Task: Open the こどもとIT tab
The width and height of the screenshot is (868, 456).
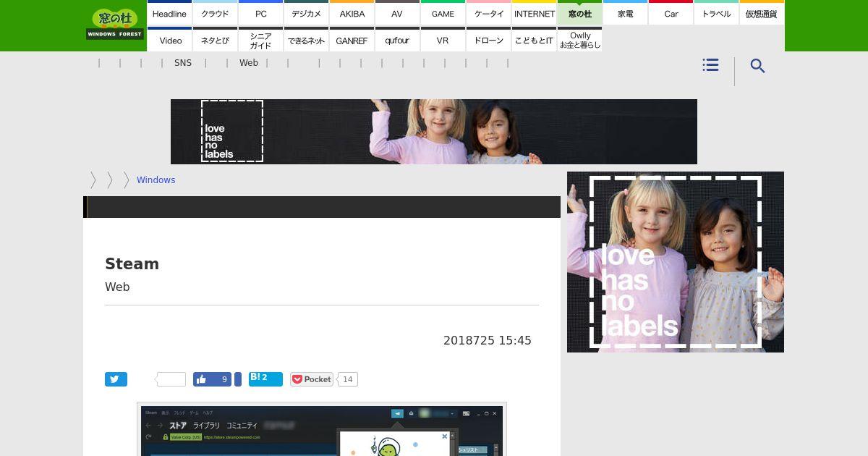Action: pyautogui.click(x=534, y=40)
